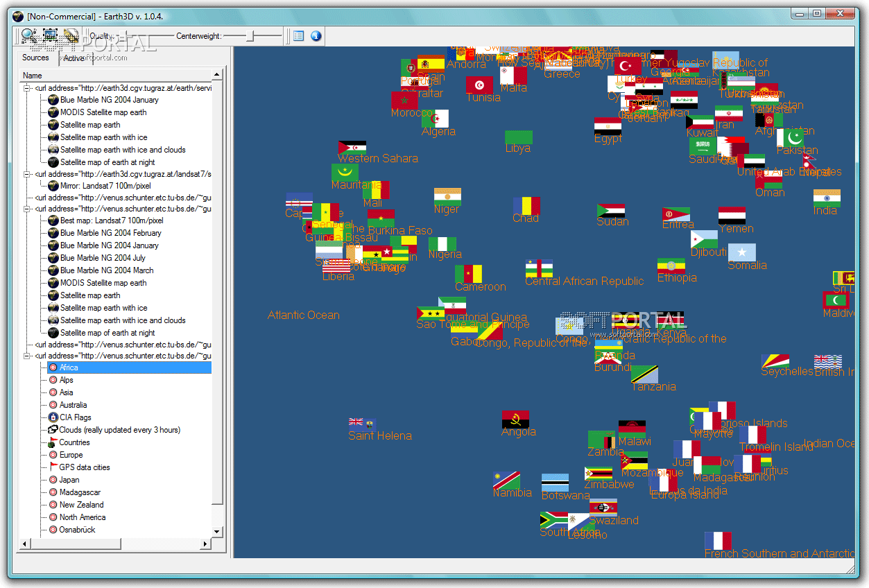Click the 'Seychelles' map label
This screenshot has width=869, height=588.
[x=787, y=371]
